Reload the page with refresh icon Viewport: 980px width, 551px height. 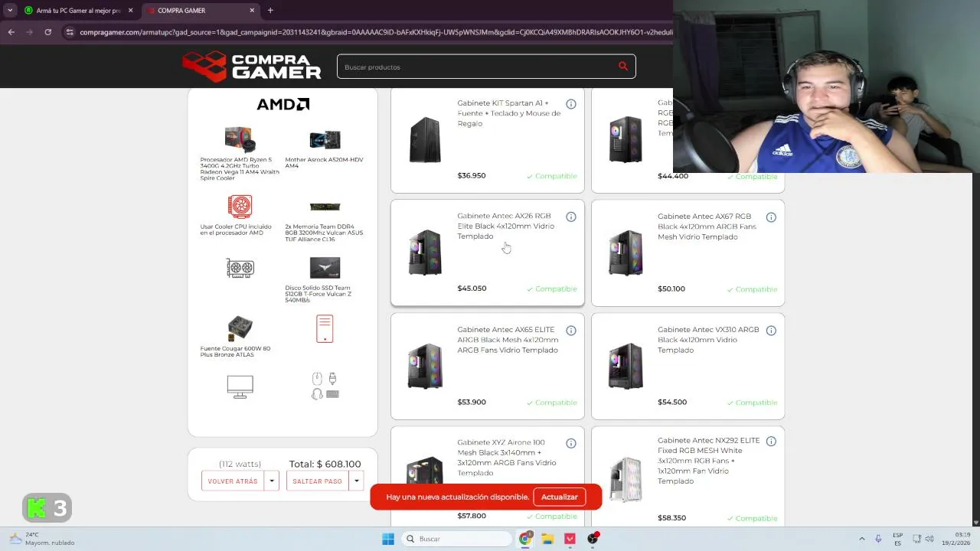point(47,32)
